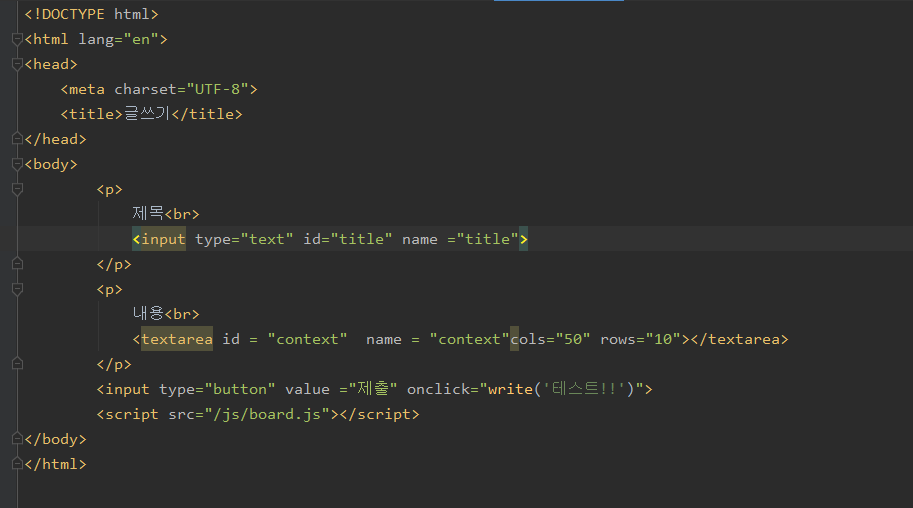Viewport: 913px width, 508px height.
Task: Fold the <p> block containing 제목
Action: (17, 189)
